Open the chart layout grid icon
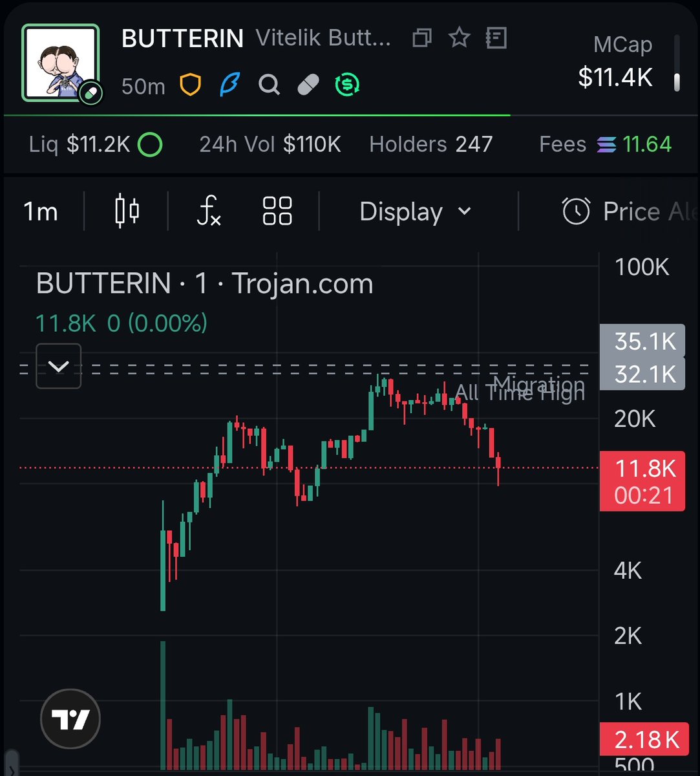700x776 pixels. (x=277, y=211)
